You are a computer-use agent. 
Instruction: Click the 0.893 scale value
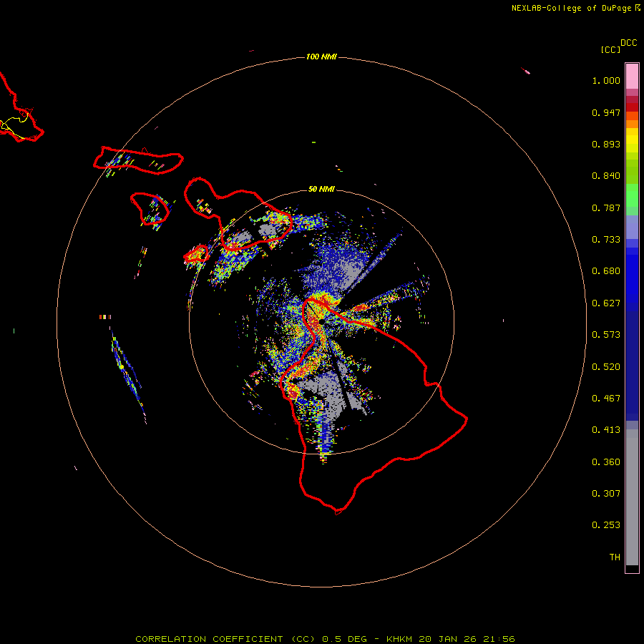tap(606, 144)
